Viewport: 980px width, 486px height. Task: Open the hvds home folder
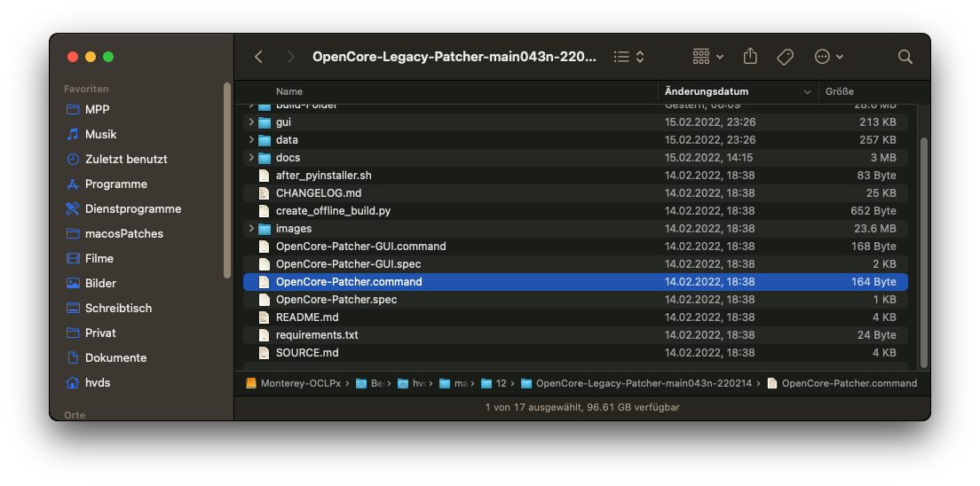pyautogui.click(x=97, y=382)
